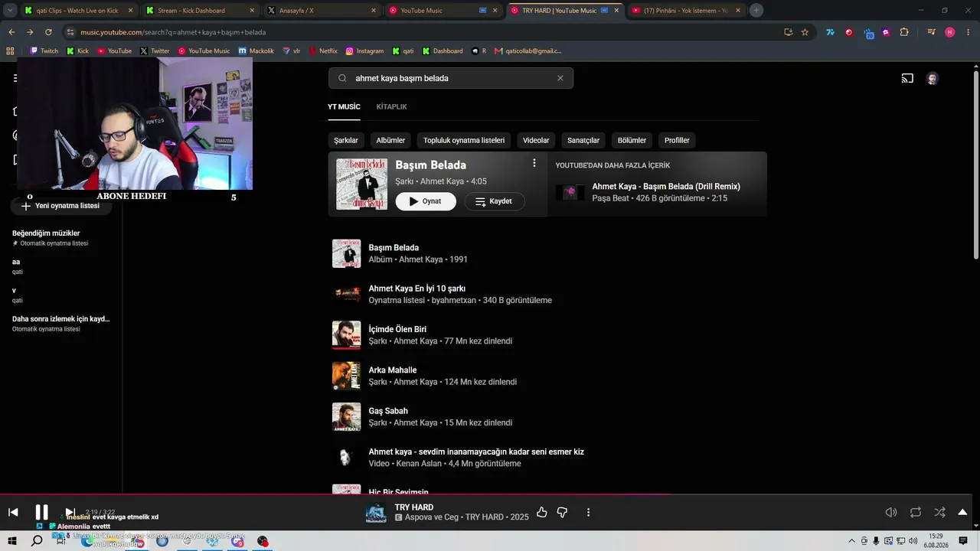Filter results by Şarkılar
980x551 pixels.
[346, 140]
